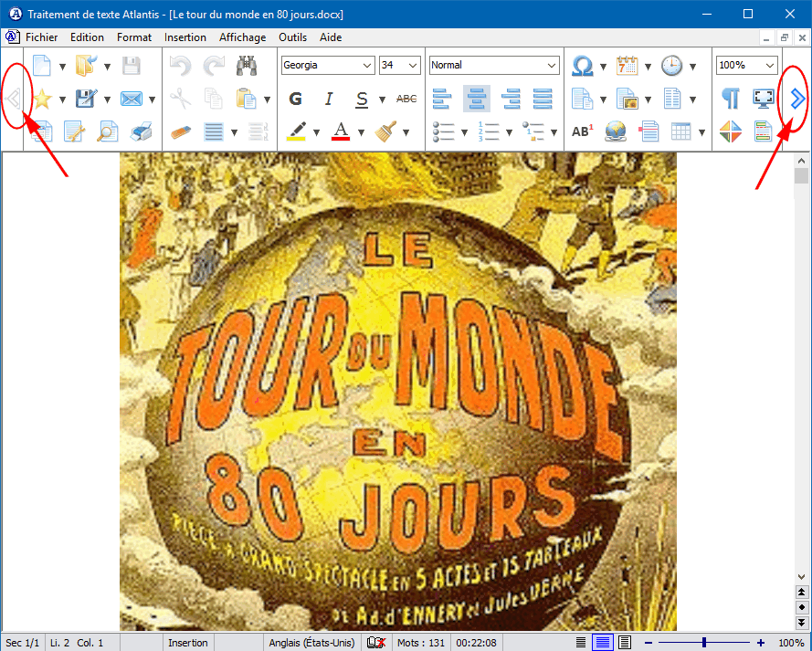The image size is (812, 651).
Task: Open the Affichage menu
Action: (242, 37)
